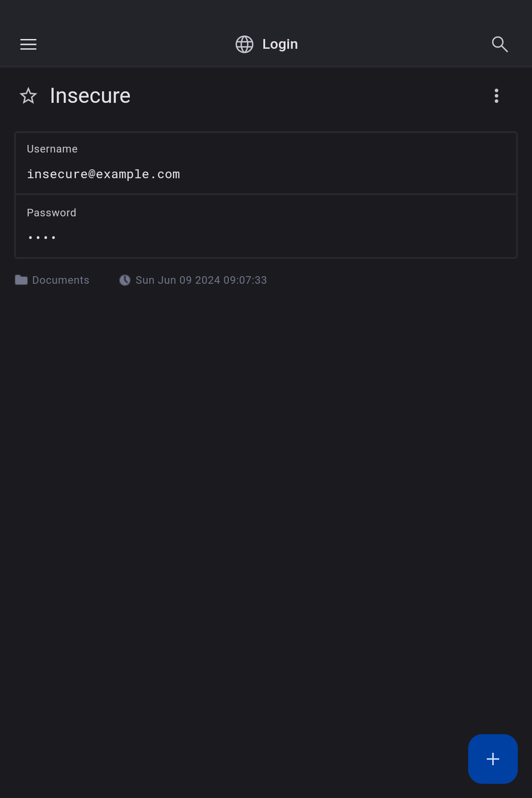Click the Login header title
532x798 pixels.
pos(280,44)
